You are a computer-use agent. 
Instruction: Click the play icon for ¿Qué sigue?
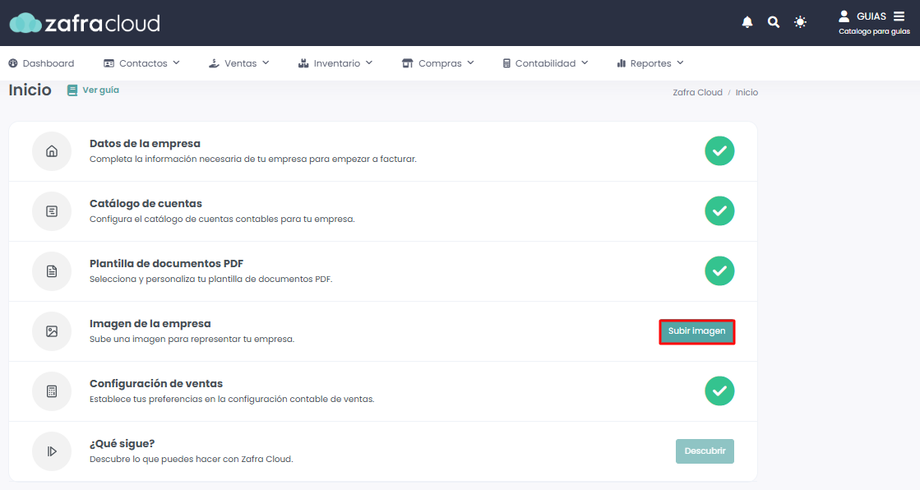(52, 451)
